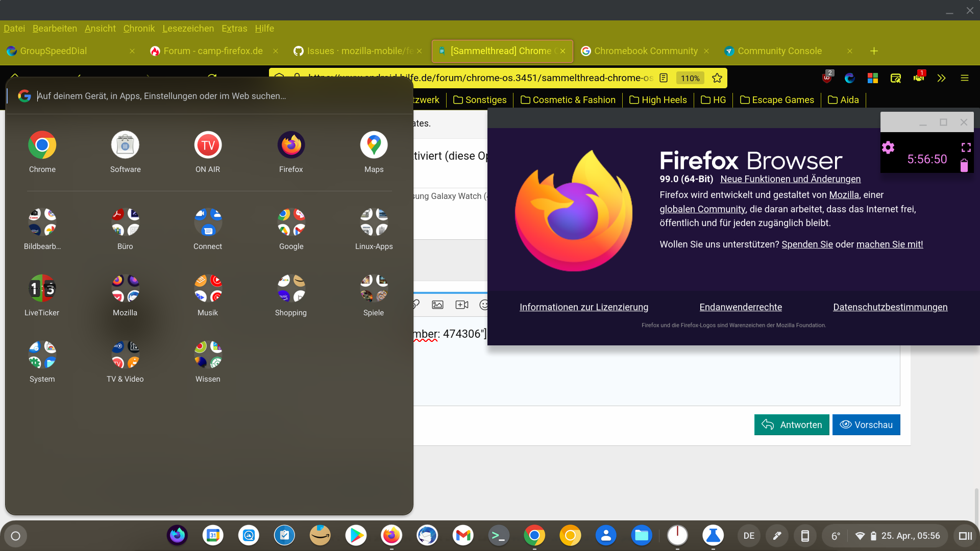
Task: Open Play Store from the shelf
Action: click(x=356, y=536)
